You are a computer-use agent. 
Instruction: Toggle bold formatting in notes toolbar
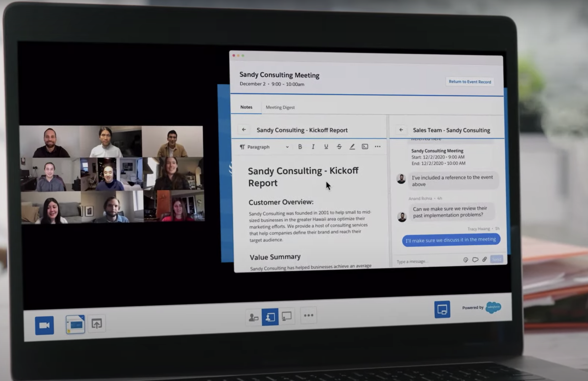[300, 147]
